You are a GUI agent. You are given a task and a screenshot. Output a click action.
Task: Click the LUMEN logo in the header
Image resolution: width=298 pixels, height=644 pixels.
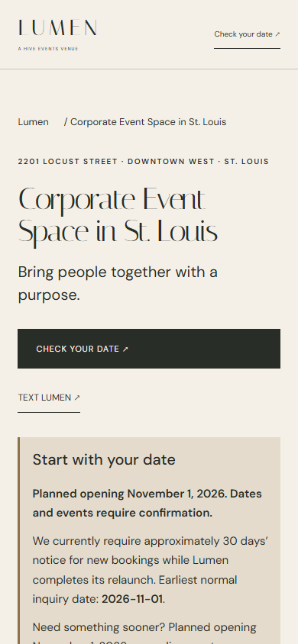tap(57, 28)
